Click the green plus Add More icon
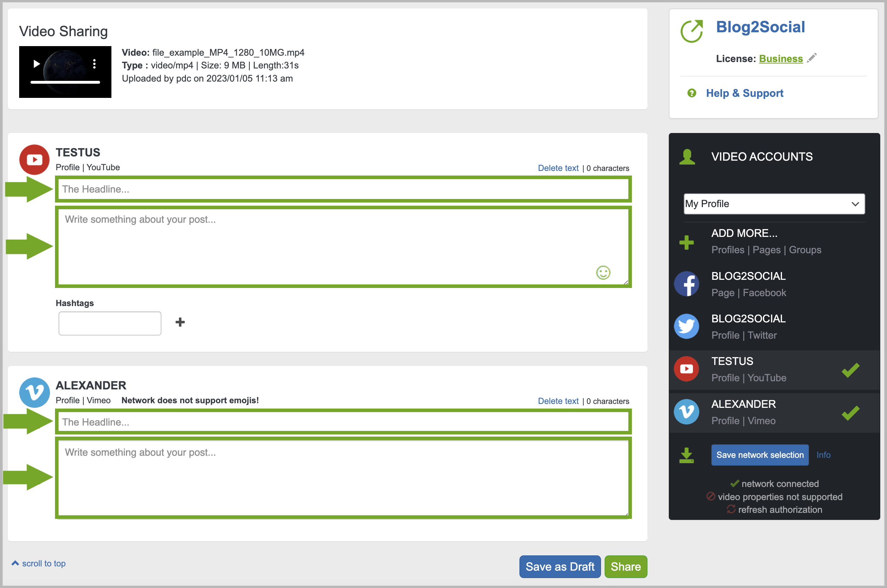 [x=686, y=242]
